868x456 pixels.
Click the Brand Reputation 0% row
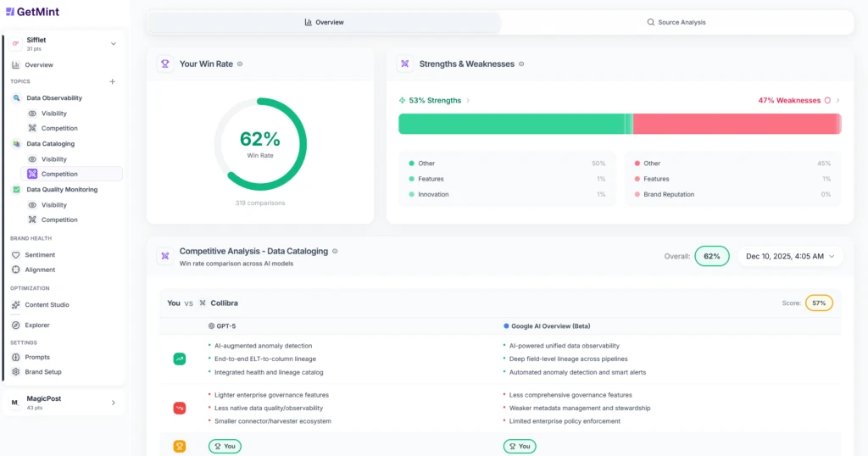click(x=732, y=195)
